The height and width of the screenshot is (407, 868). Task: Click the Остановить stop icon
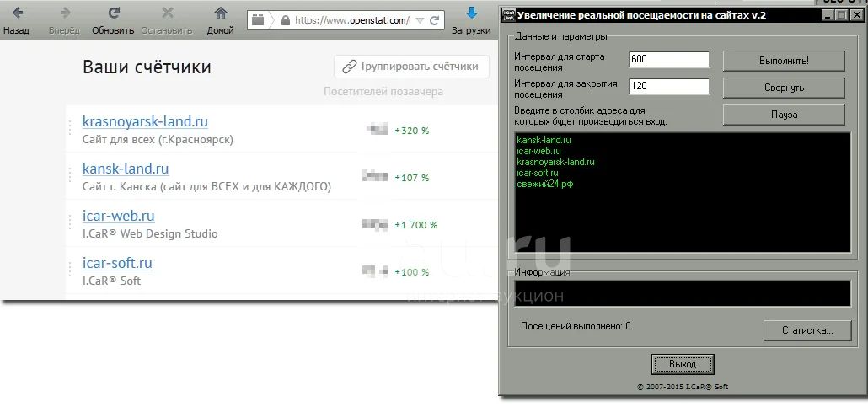click(167, 12)
